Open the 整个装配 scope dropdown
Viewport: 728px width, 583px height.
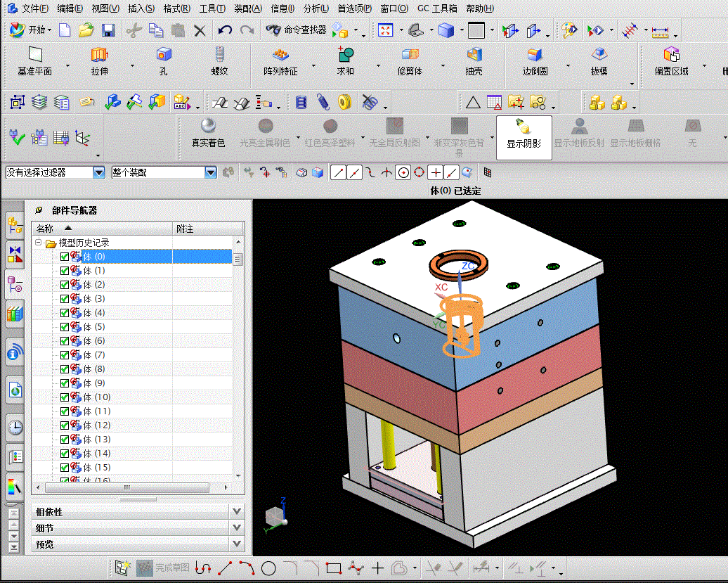pyautogui.click(x=210, y=172)
